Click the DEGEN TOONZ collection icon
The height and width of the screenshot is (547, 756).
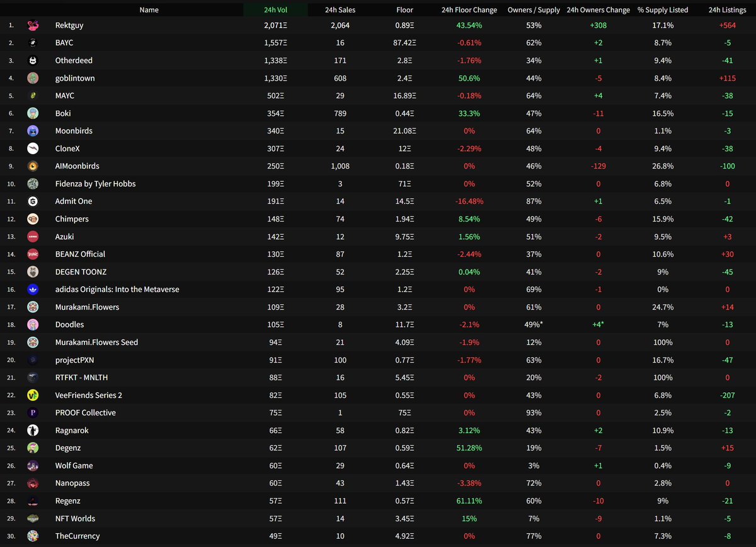click(33, 272)
